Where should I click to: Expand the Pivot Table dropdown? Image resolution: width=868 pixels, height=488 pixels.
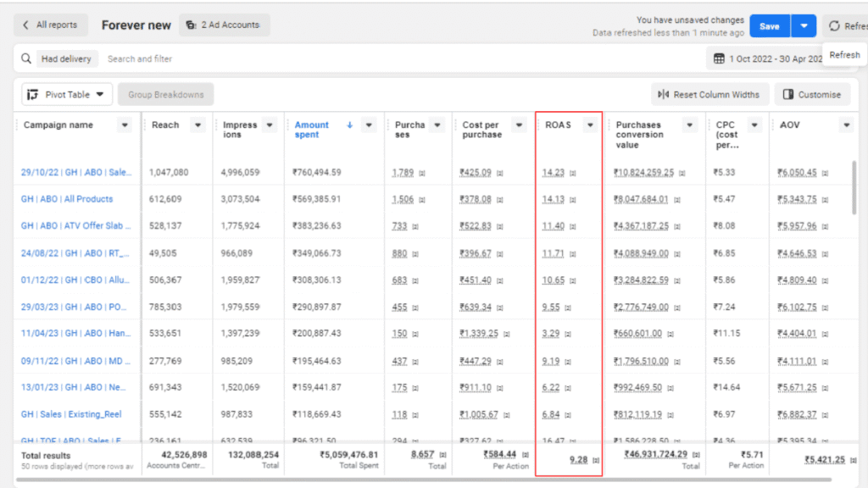(x=100, y=95)
